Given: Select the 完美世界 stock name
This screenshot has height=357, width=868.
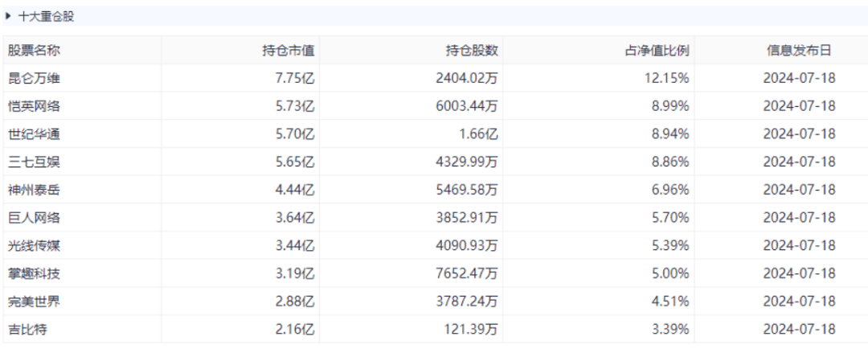Looking at the screenshot, I should pos(34,302).
